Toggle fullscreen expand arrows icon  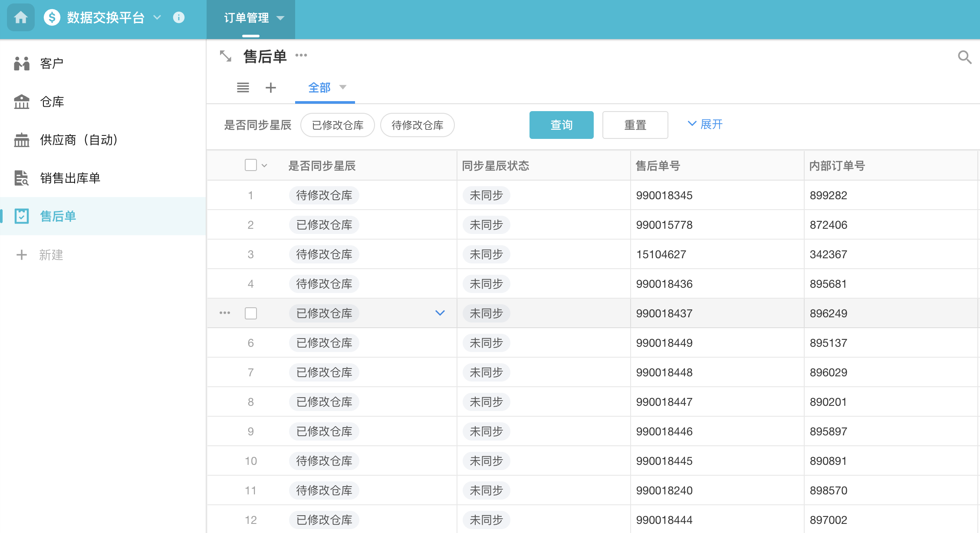(x=226, y=56)
